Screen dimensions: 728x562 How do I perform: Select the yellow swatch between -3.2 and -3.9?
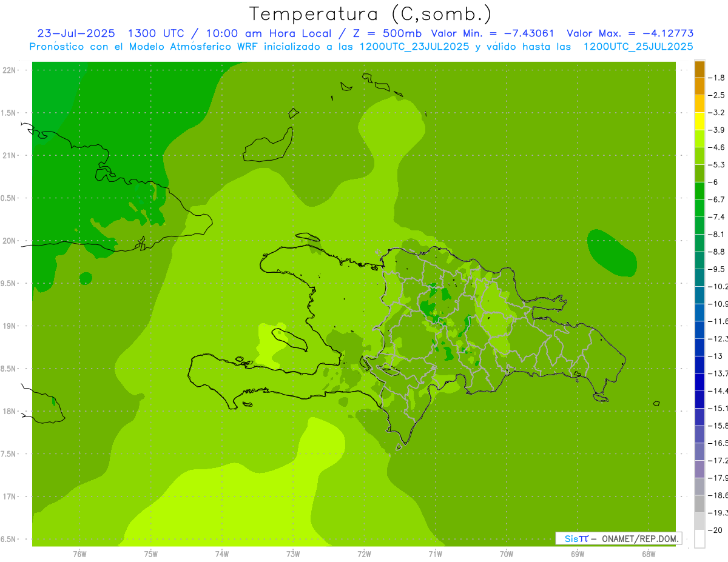point(699,121)
